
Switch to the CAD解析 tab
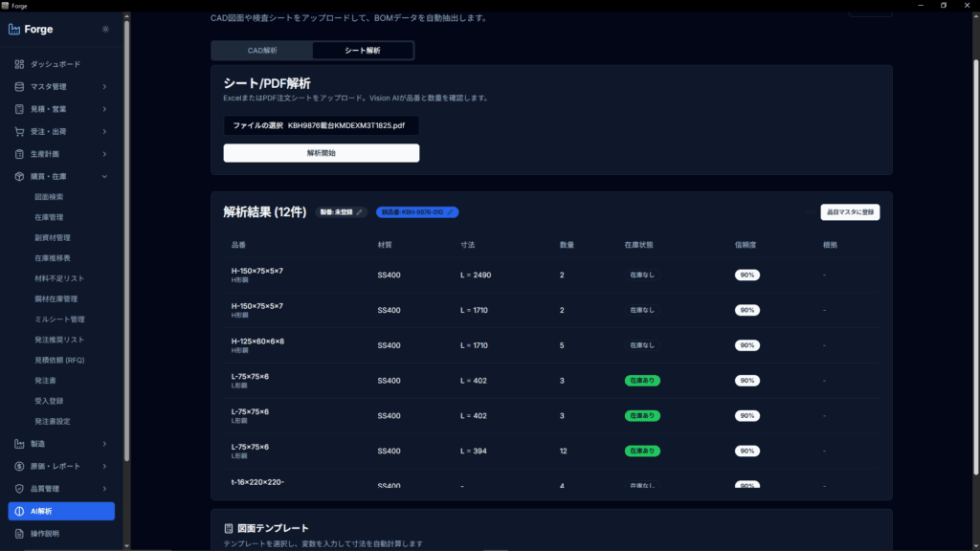(261, 51)
